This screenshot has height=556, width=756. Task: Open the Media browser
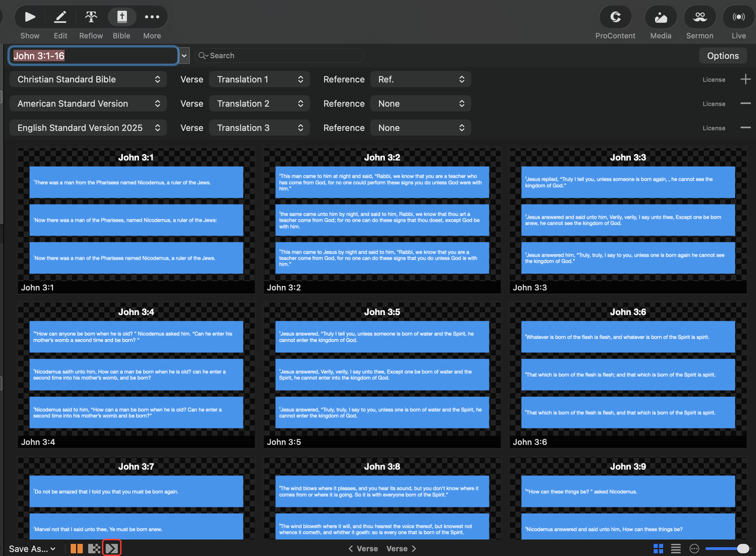(660, 17)
